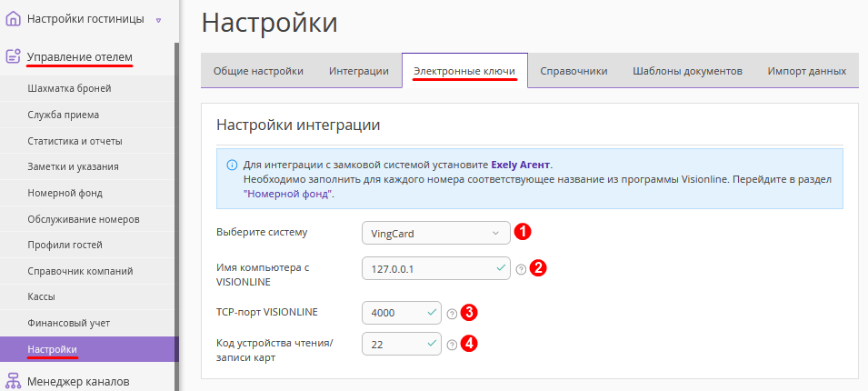Click the sidebar vertical scrollbar
This screenshot has height=391, width=868.
pyautogui.click(x=177, y=216)
